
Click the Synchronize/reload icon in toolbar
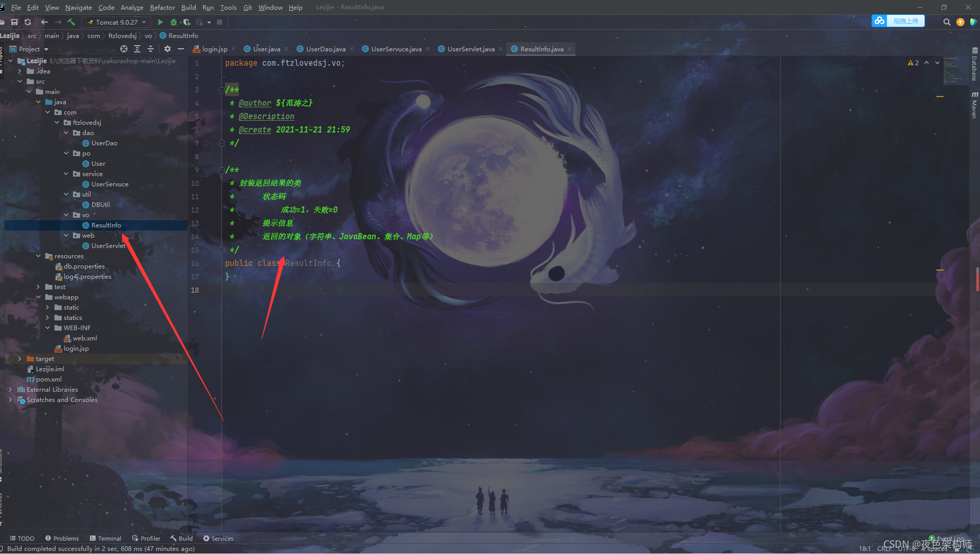click(x=28, y=22)
